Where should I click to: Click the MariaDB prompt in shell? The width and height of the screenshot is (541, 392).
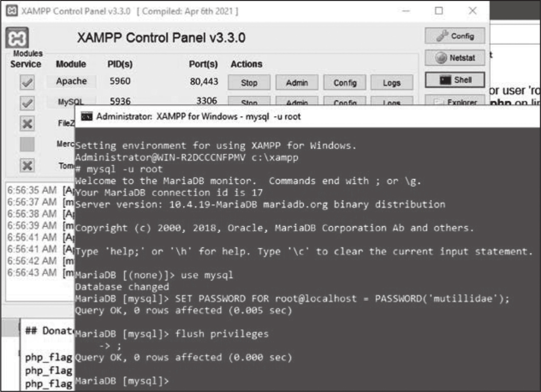[122, 380]
